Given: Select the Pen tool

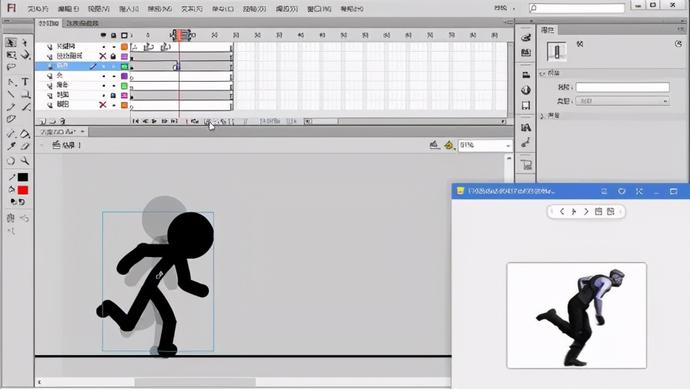Looking at the screenshot, I should (x=11, y=82).
